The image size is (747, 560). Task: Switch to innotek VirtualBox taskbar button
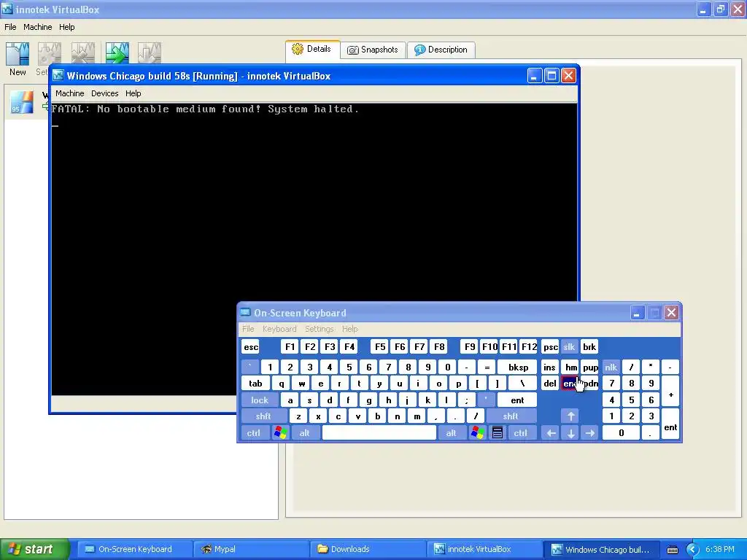tap(485, 549)
